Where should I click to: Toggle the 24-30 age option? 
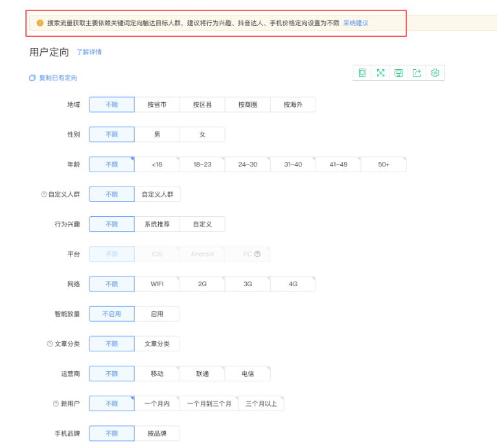pos(248,164)
